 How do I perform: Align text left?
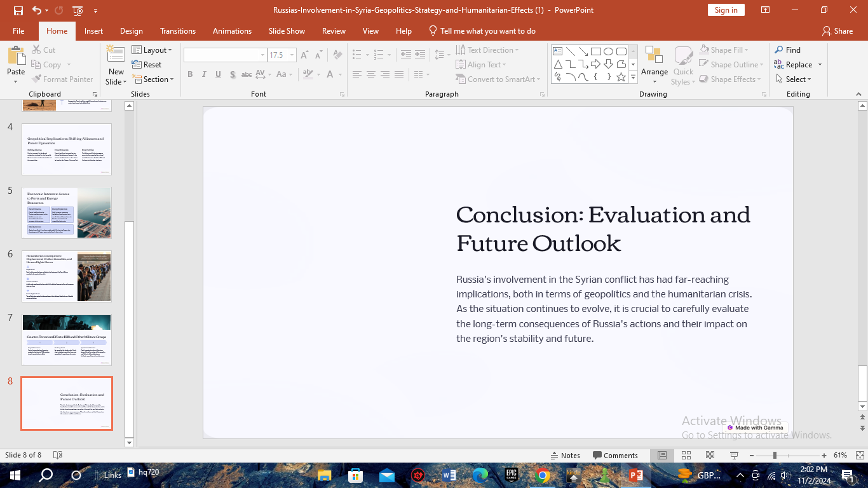[357, 74]
